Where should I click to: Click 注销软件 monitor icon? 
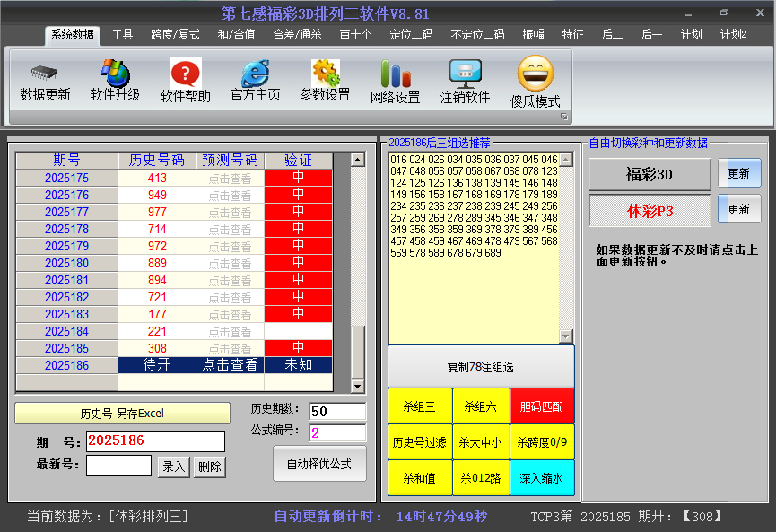click(466, 83)
